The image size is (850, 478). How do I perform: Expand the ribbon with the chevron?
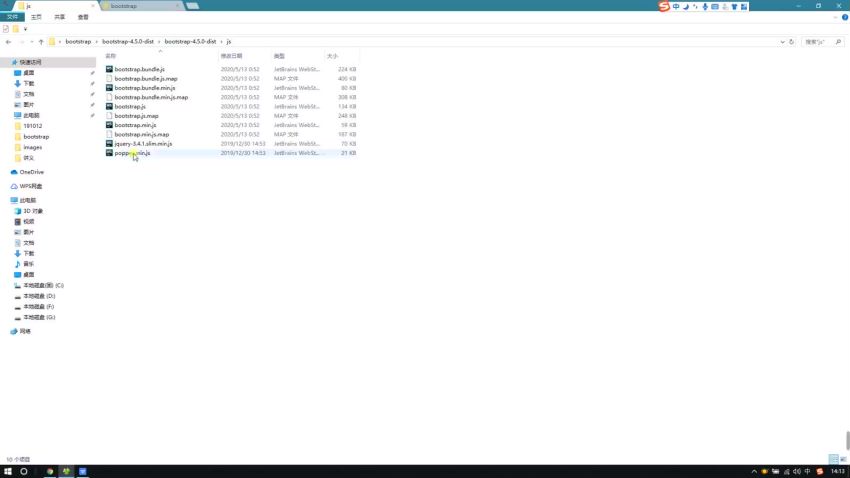(x=835, y=17)
